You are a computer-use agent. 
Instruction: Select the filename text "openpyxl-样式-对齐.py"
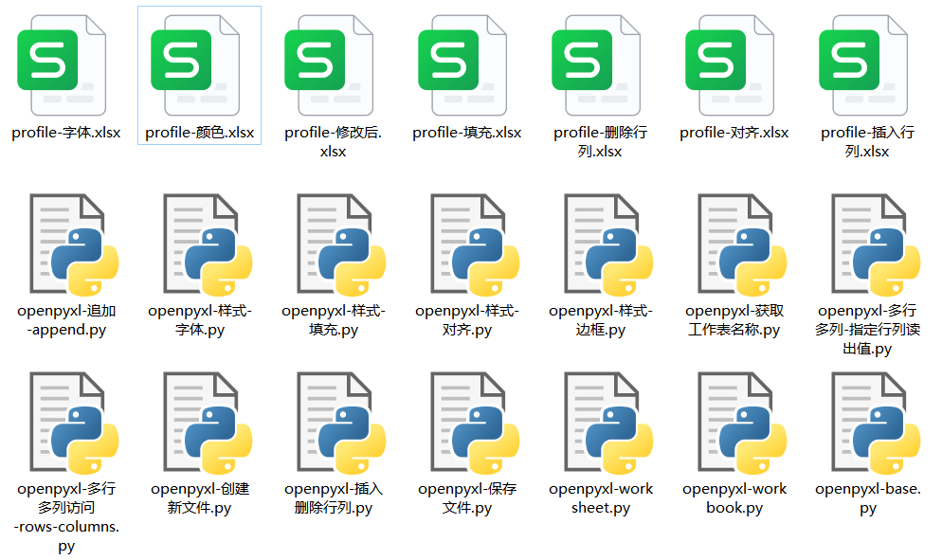point(467,320)
